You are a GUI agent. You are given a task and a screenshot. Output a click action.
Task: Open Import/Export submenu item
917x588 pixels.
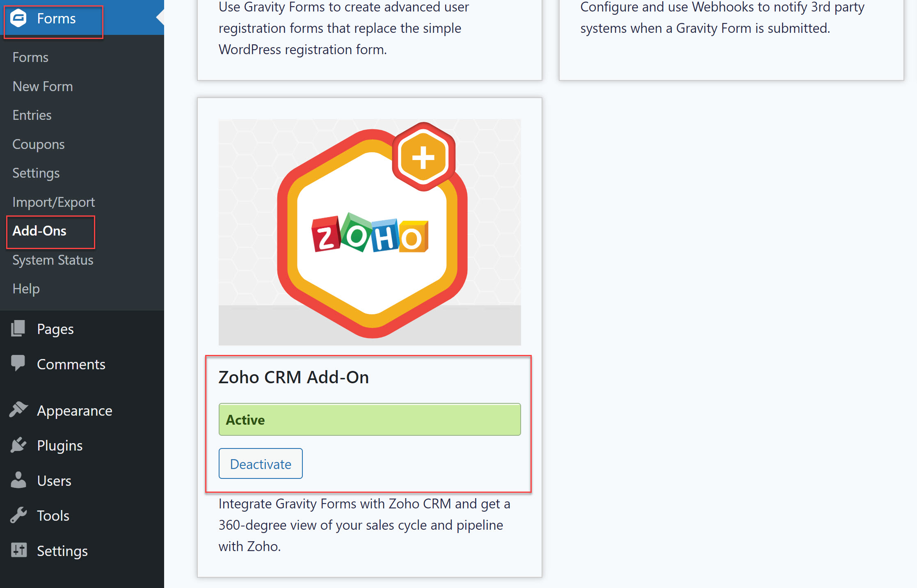[54, 202]
